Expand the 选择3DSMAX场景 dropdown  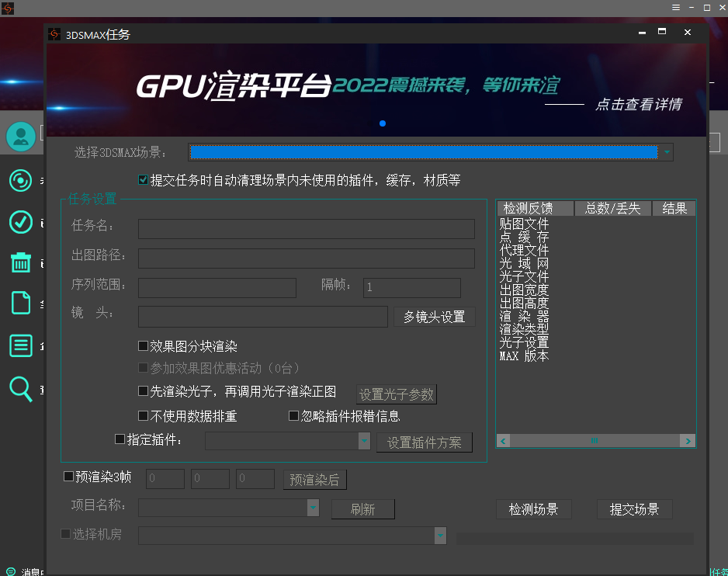click(667, 152)
